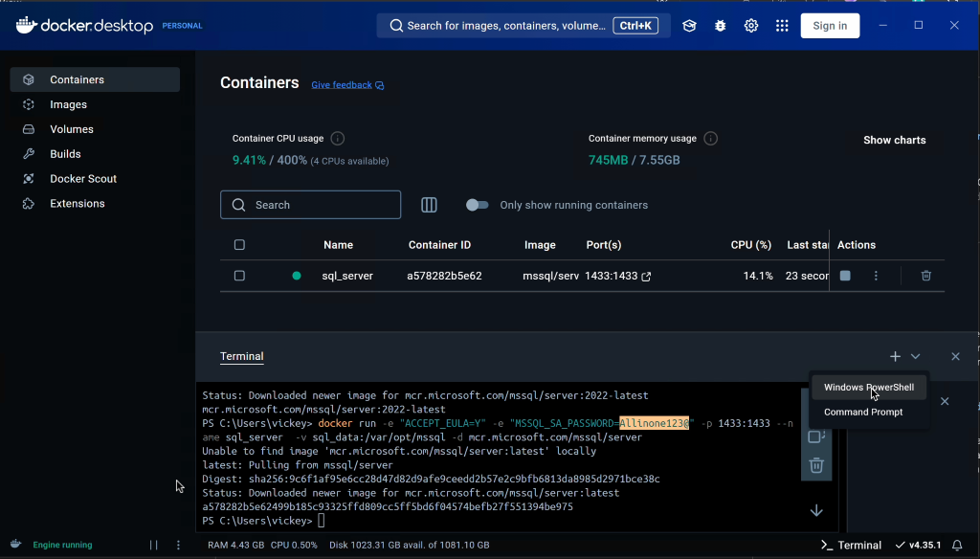Open the sql_server container name
Screen dimensions: 980x559
[x=347, y=276]
